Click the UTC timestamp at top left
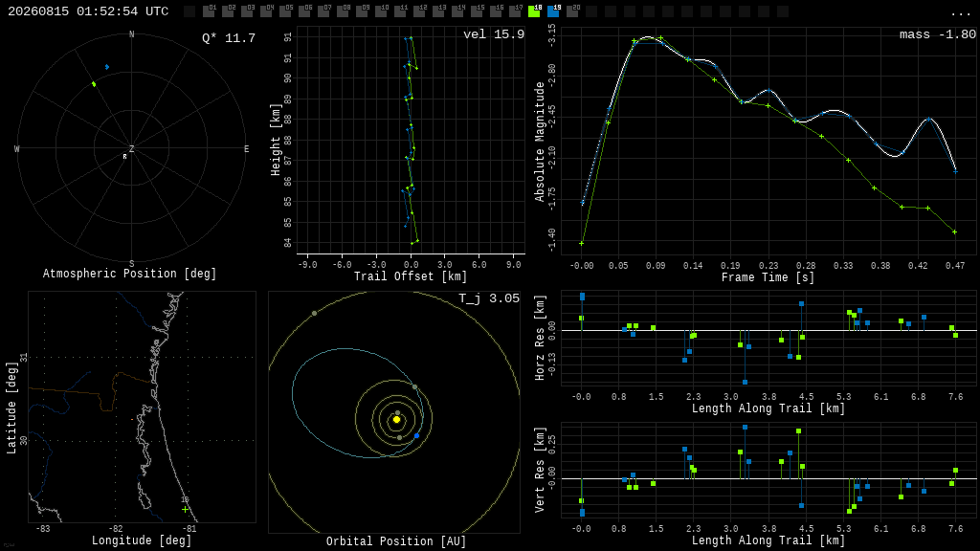This screenshot has height=551, width=980. coord(88,11)
